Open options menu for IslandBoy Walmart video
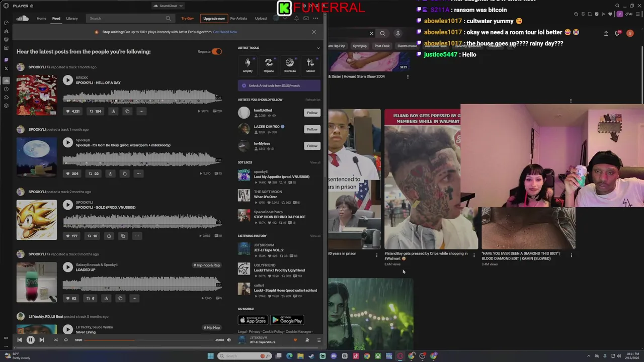The height and width of the screenshot is (362, 644). pyautogui.click(x=473, y=255)
